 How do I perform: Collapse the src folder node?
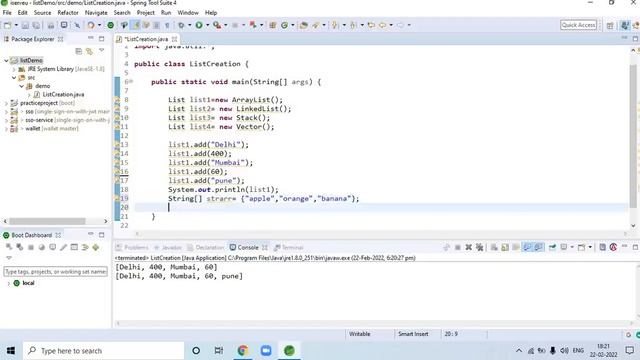point(14,78)
